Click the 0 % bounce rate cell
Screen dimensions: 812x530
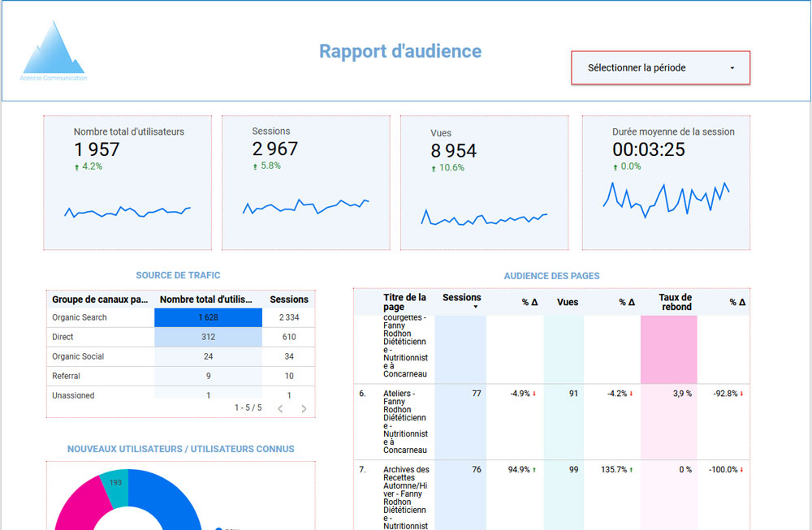click(x=685, y=470)
